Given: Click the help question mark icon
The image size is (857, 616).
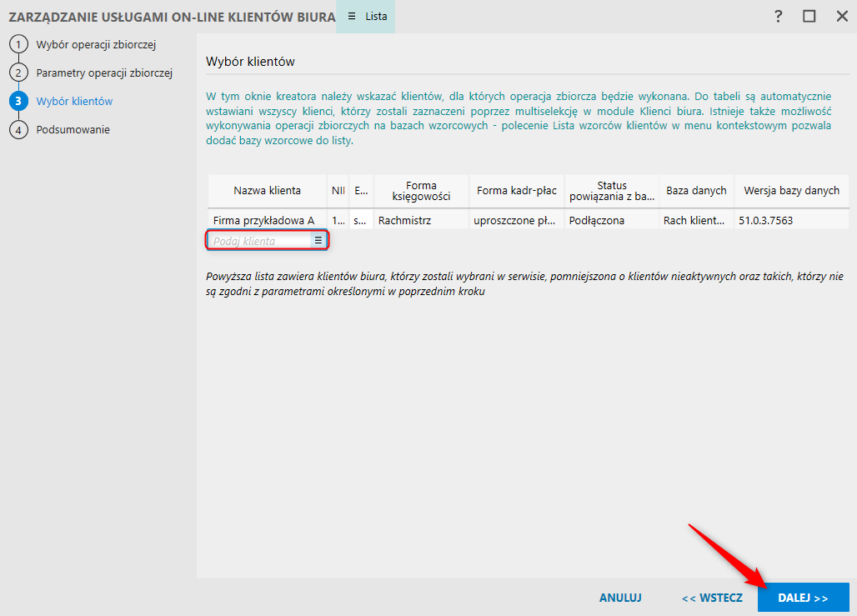Looking at the screenshot, I should coord(779,17).
